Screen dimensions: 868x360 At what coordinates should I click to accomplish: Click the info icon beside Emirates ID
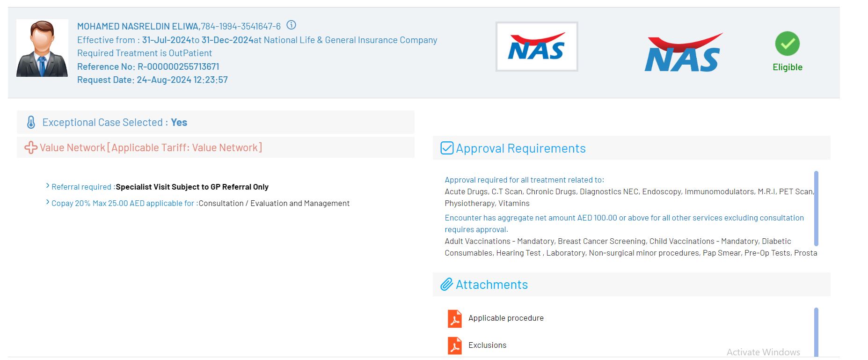291,25
